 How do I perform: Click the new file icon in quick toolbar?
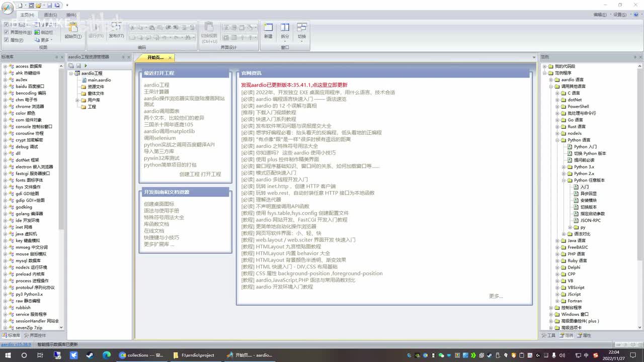pyautogui.click(x=21, y=5)
